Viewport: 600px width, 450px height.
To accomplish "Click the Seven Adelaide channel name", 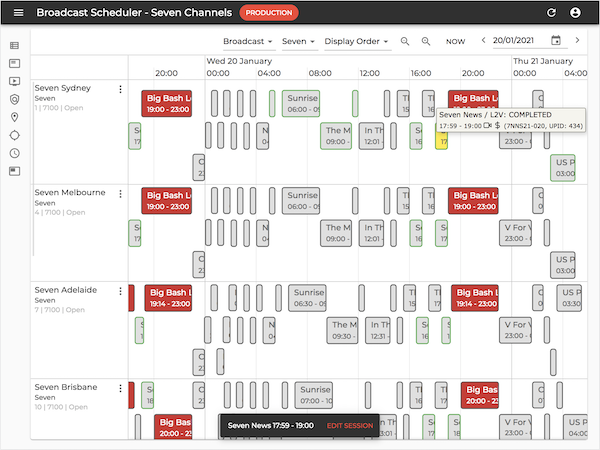I will (x=66, y=290).
